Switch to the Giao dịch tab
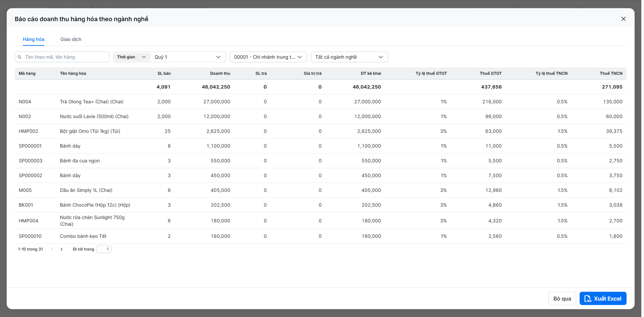 71,39
